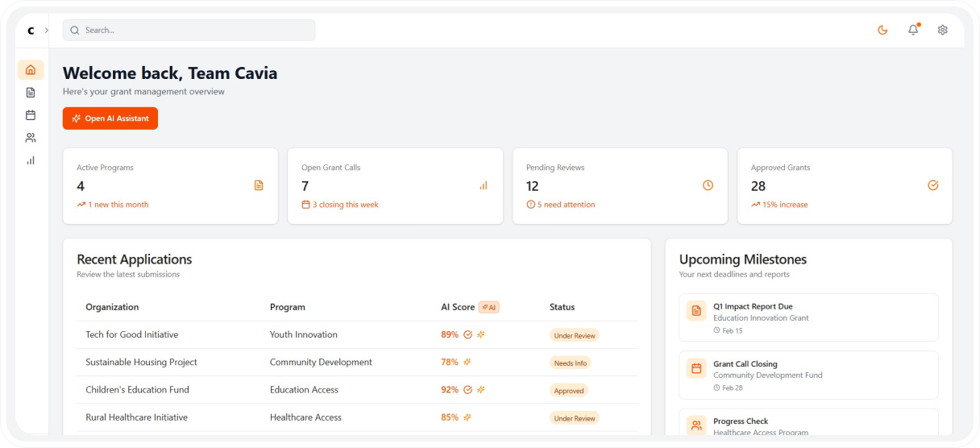
Task: Click the Needs Info status badge
Action: 570,363
